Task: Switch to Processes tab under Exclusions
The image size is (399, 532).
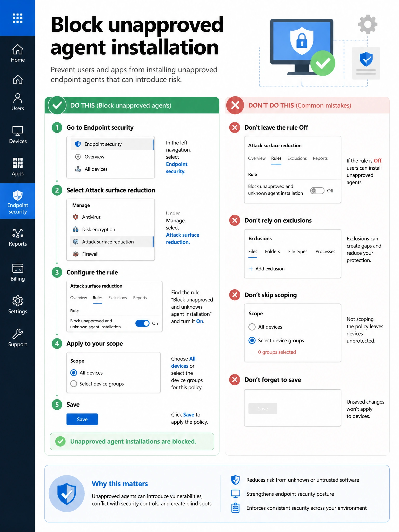Action: (x=325, y=251)
